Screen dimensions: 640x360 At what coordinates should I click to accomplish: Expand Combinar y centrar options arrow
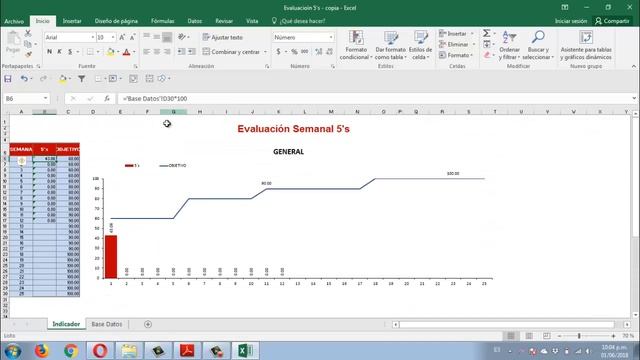coord(265,52)
